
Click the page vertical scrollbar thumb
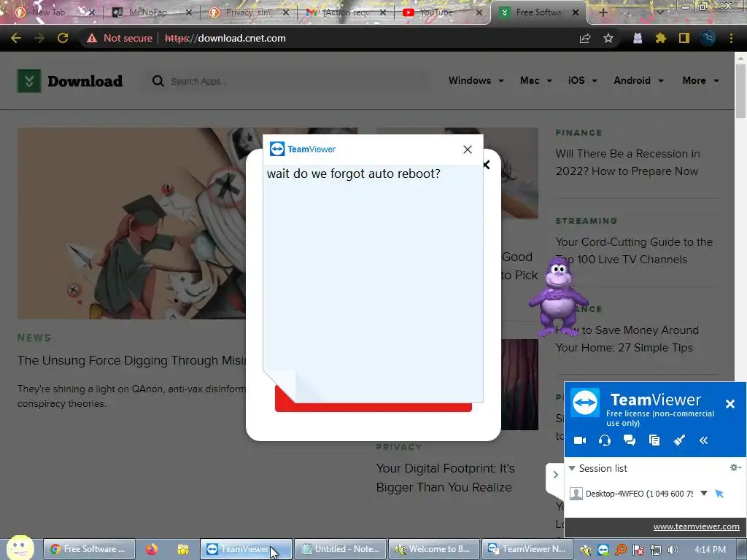pos(740,90)
